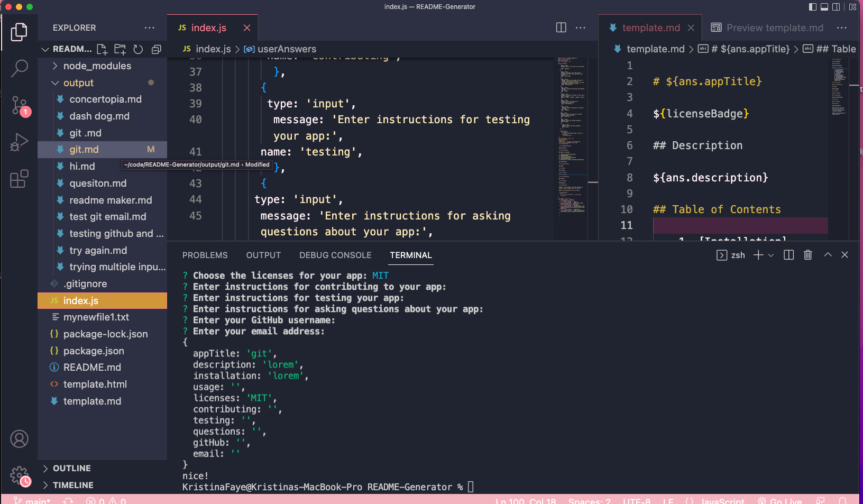
Task: Click userAnswers breadcrumb in index.js editor
Action: (280, 49)
